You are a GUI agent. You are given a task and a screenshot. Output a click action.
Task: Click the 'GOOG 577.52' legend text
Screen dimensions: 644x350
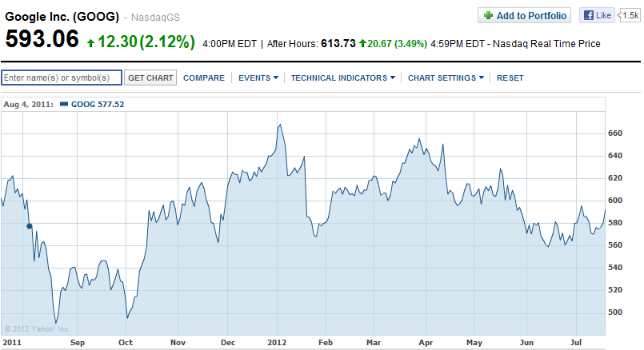(98, 104)
